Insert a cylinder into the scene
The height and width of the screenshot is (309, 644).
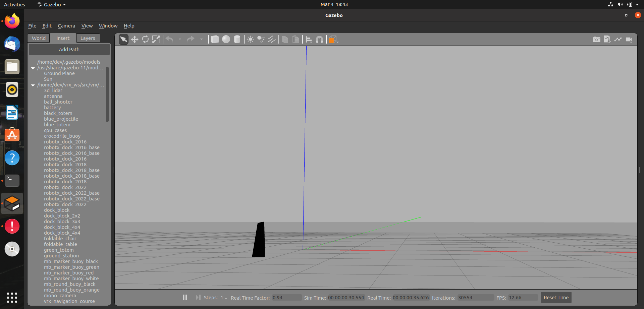tap(237, 39)
